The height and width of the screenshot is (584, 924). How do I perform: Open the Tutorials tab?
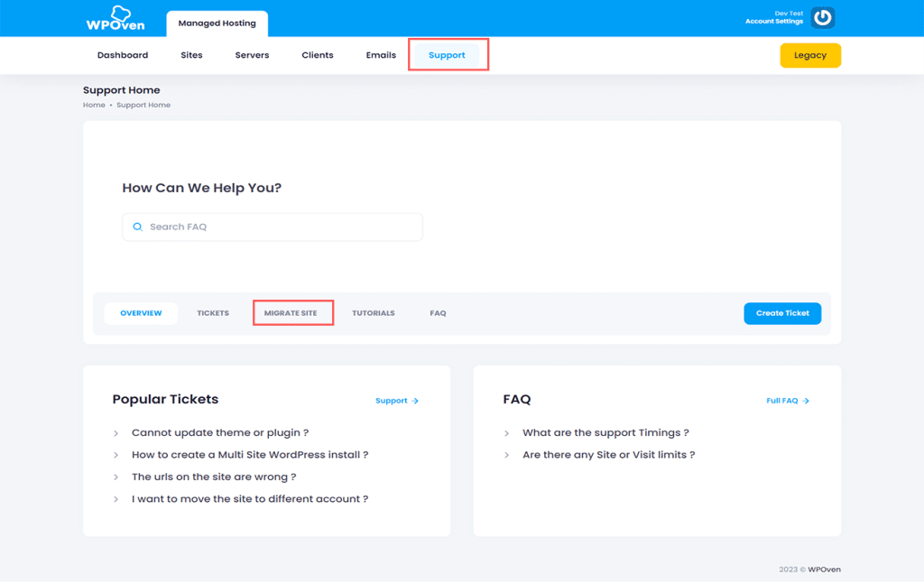373,312
